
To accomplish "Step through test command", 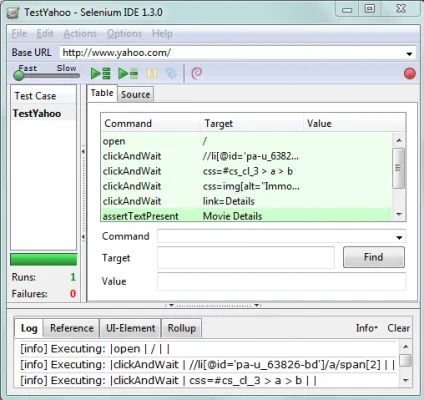I will 171,73.
